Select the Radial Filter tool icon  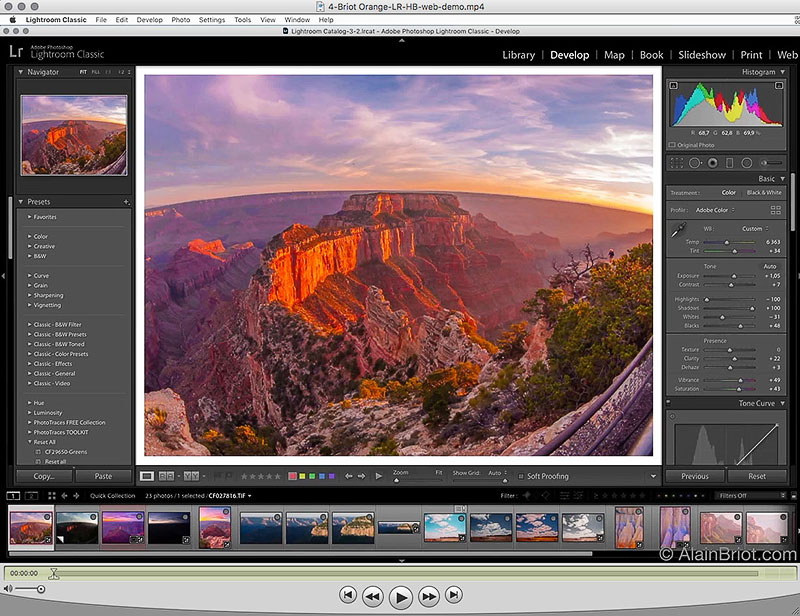click(x=746, y=162)
